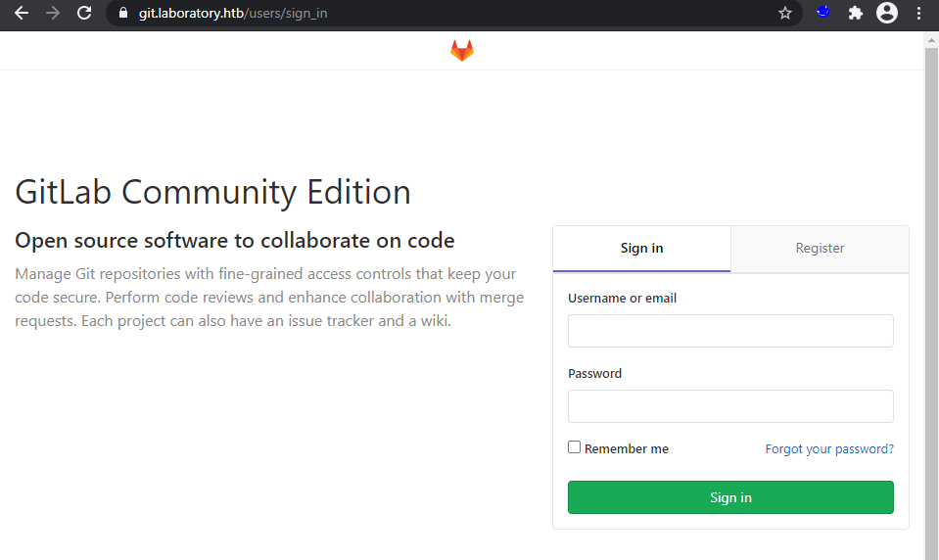Click the page's vertical scrollbar
939x560 pixels.
tap(931, 294)
